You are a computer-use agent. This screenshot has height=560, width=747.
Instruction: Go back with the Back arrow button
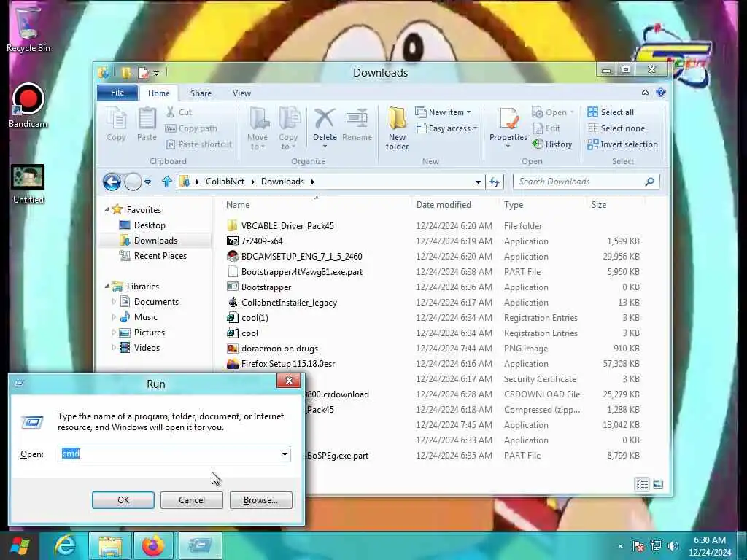[x=112, y=182]
